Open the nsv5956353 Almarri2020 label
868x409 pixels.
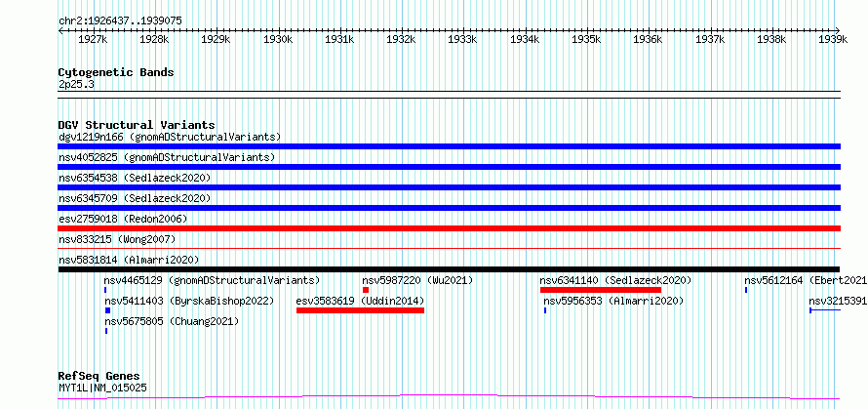613,301
